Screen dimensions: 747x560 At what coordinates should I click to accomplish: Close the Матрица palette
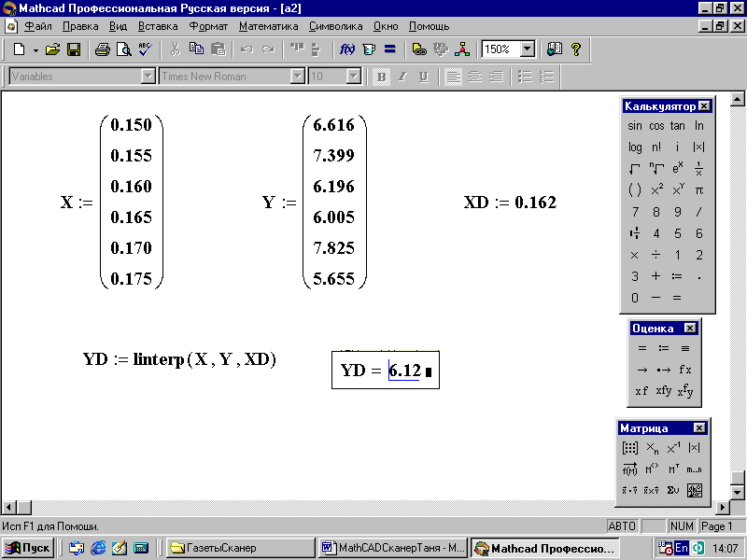[698, 428]
